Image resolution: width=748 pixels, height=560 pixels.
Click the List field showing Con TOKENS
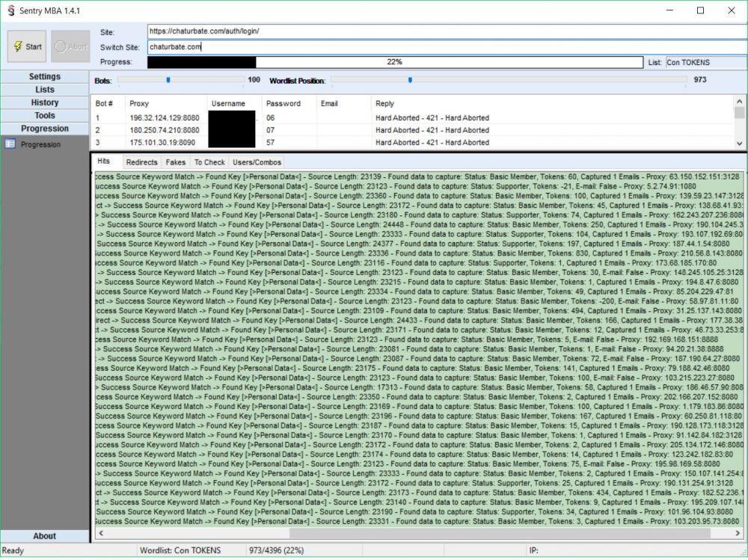707,63
